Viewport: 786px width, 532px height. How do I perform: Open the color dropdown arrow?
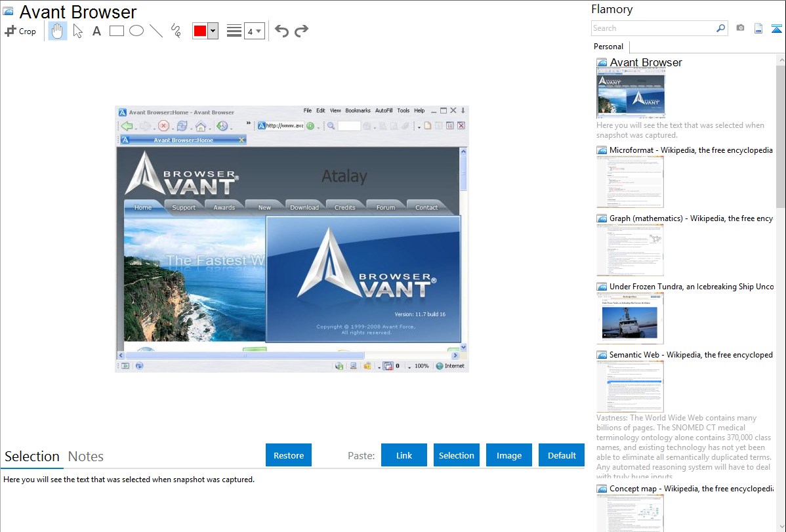point(213,31)
